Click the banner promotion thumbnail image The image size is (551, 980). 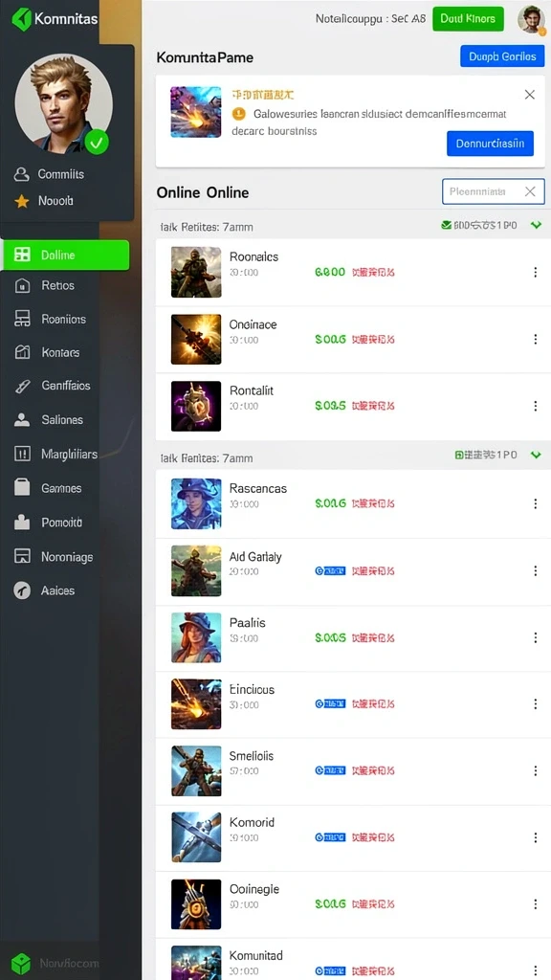point(196,112)
